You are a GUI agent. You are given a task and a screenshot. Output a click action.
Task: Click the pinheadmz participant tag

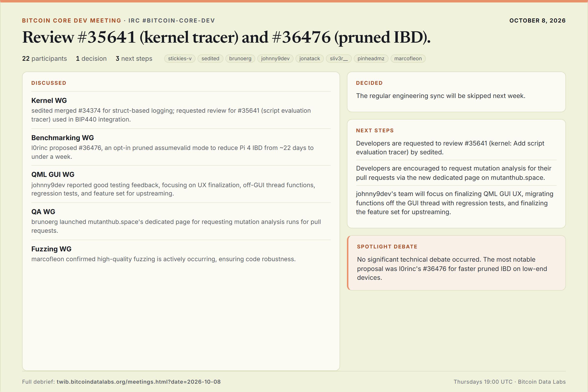tap(371, 59)
